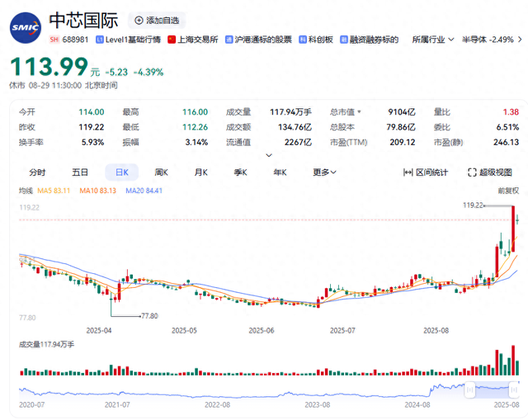
Task: Click the SMIC company logo
Action: (26, 27)
